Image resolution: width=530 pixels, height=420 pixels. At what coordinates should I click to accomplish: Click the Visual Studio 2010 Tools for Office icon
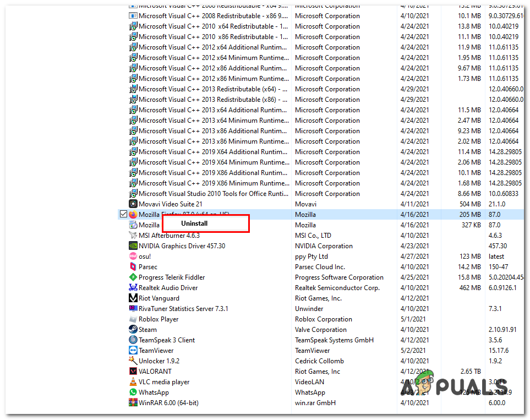(133, 193)
